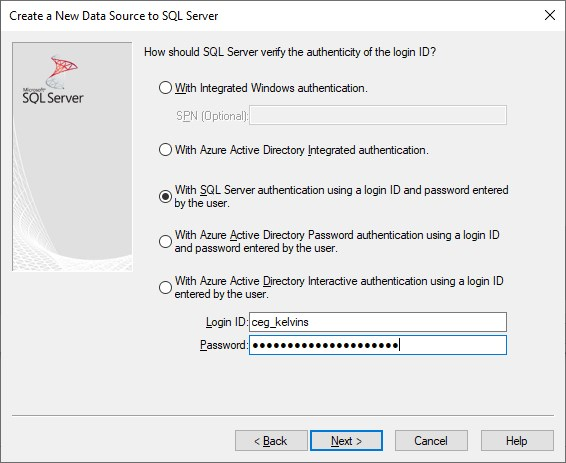Select SQL Server authentication radio option

165,196
